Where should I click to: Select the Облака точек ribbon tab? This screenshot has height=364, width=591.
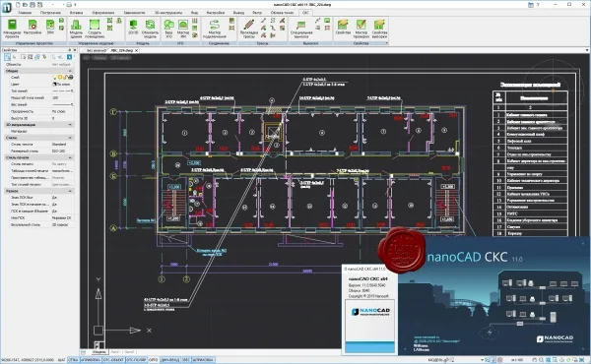coord(282,13)
